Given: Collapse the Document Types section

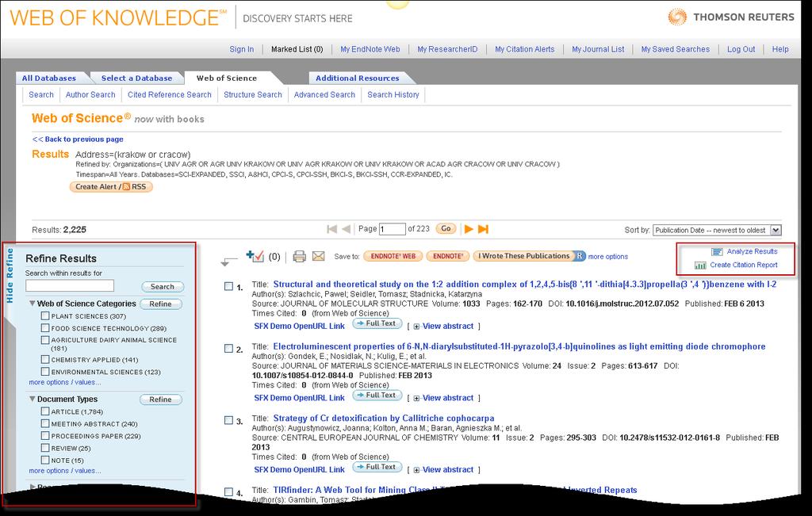Looking at the screenshot, I should [32, 399].
